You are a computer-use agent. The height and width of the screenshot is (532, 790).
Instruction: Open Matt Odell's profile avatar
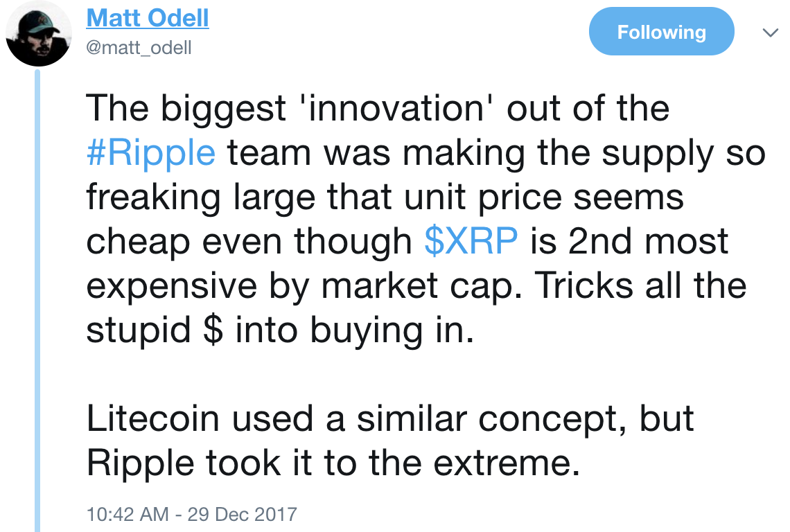pyautogui.click(x=39, y=34)
